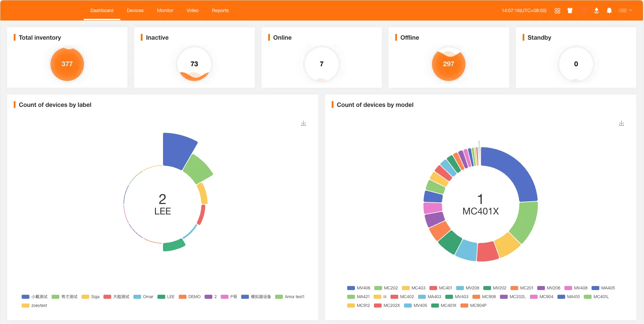Click the Offline count circle showing 297

point(448,64)
